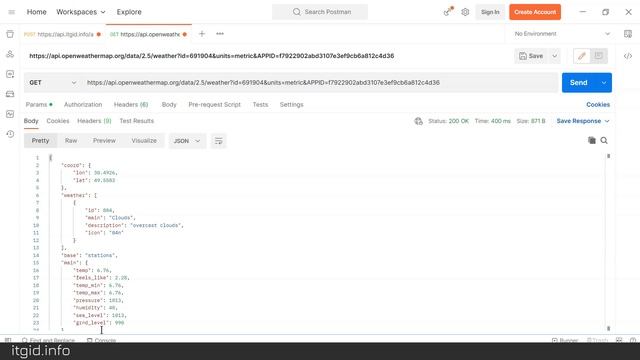Select response Body tab

coord(31,121)
